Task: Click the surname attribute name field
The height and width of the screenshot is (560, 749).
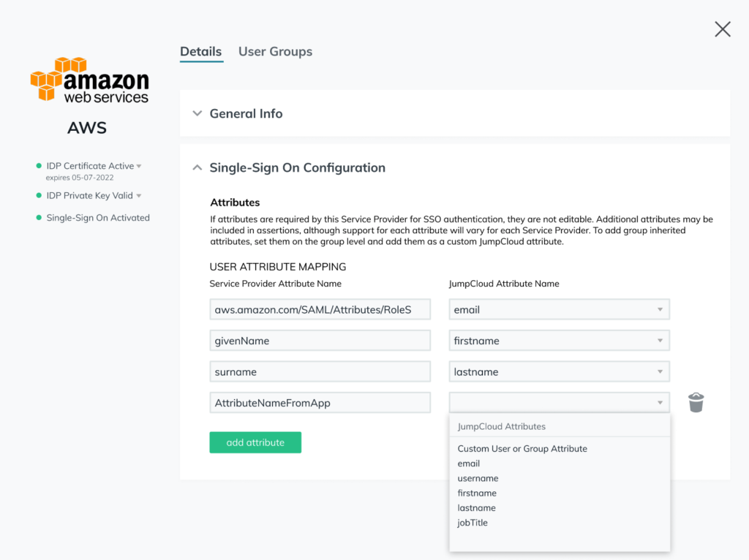Action: click(x=320, y=372)
